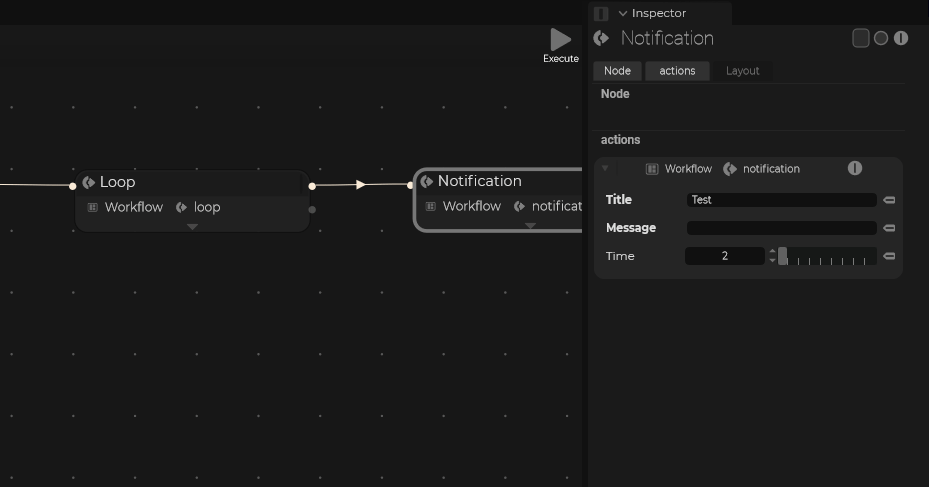Image resolution: width=929 pixels, height=487 pixels.
Task: Open the Inspector panel dropdown chevron
Action: click(x=623, y=13)
